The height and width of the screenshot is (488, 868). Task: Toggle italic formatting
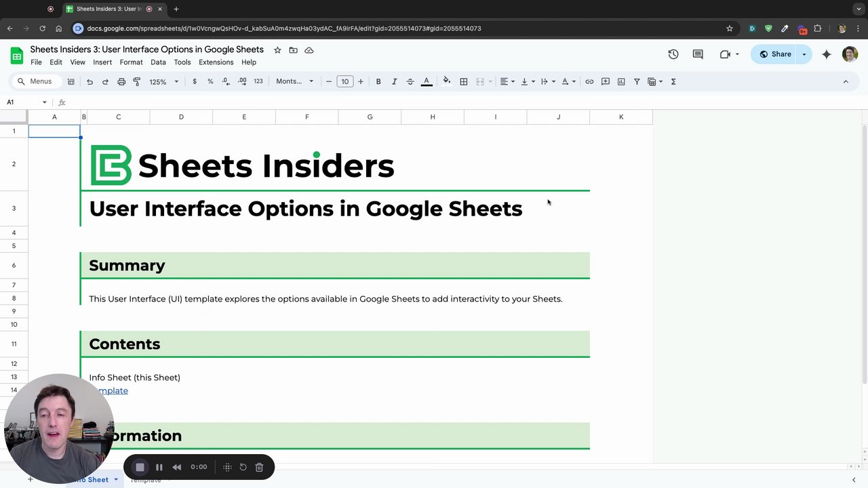(x=394, y=81)
